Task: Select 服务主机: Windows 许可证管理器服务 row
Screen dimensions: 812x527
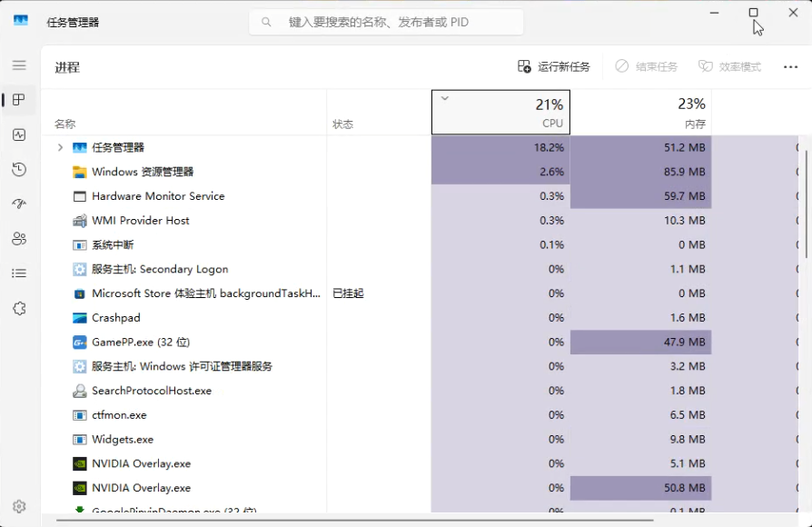Action: (420, 366)
